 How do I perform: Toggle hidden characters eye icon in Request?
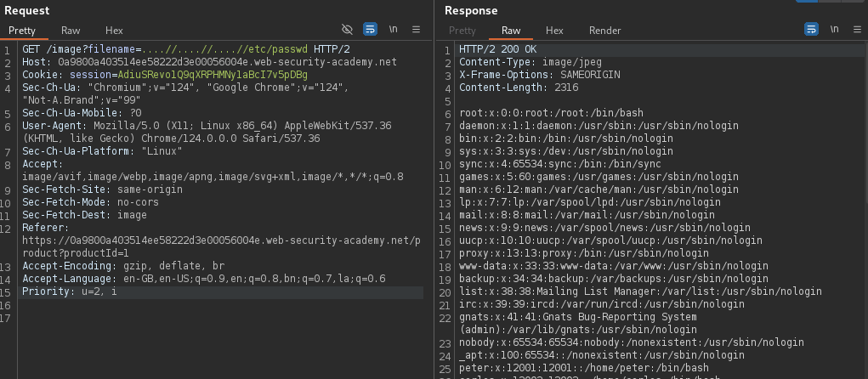[x=347, y=30]
